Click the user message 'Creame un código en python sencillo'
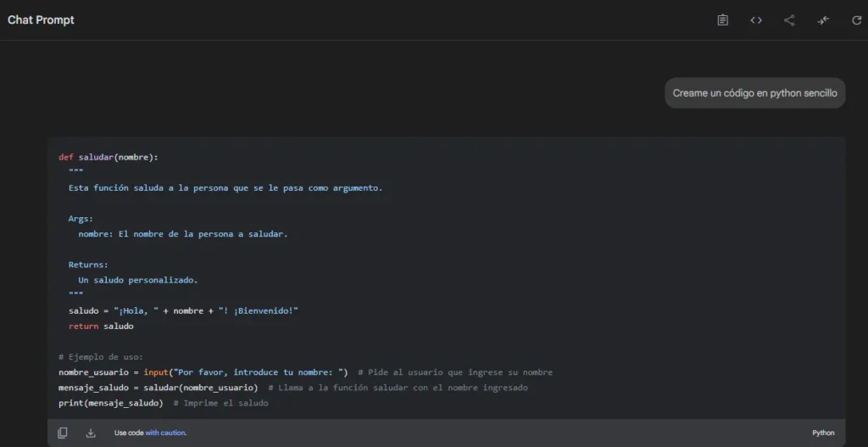868x447 pixels. point(755,93)
